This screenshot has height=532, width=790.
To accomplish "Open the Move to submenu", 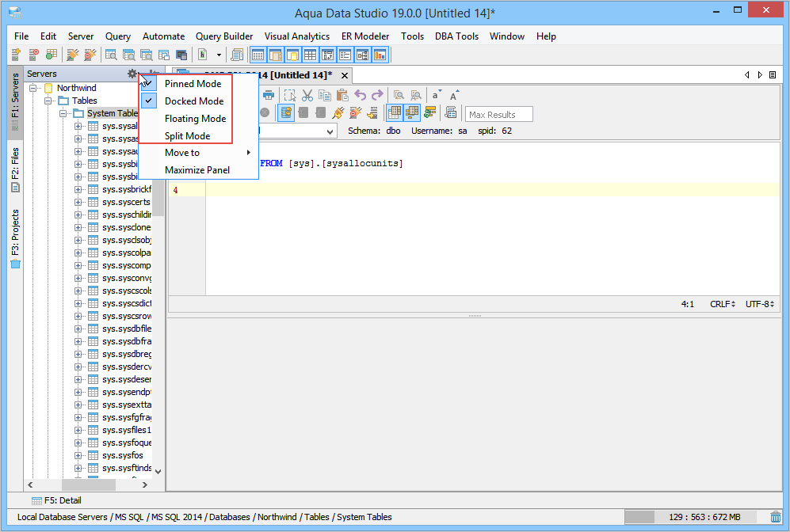I will (199, 153).
